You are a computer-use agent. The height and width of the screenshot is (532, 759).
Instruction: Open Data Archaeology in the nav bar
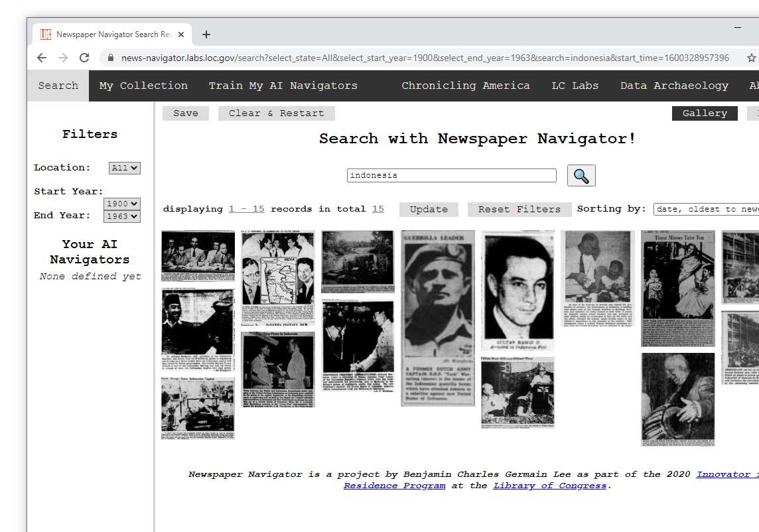coord(674,86)
